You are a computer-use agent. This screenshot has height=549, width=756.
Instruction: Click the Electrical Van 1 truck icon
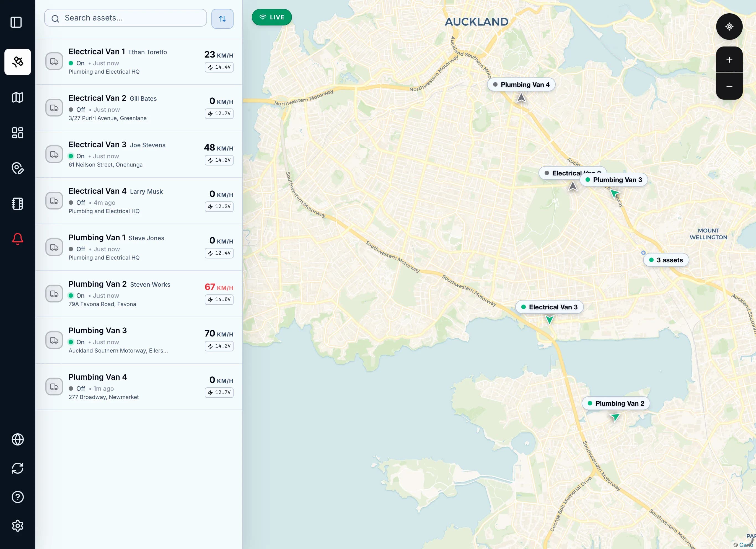[x=54, y=61]
